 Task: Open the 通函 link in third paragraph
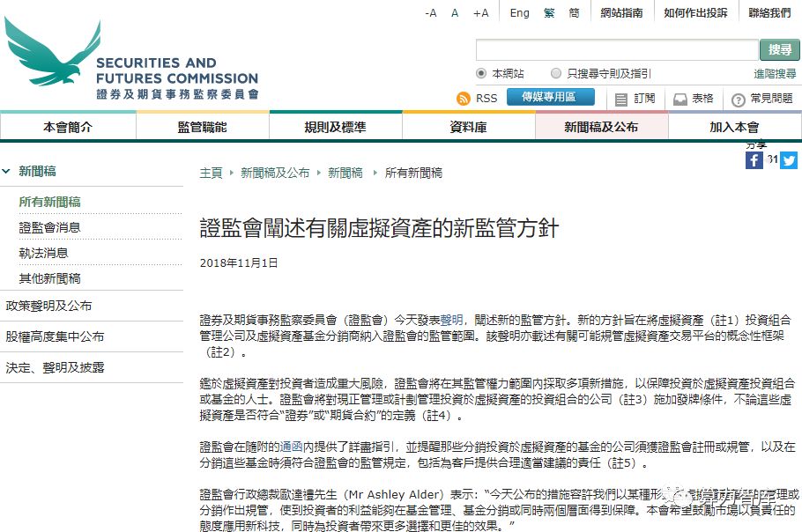(x=291, y=447)
